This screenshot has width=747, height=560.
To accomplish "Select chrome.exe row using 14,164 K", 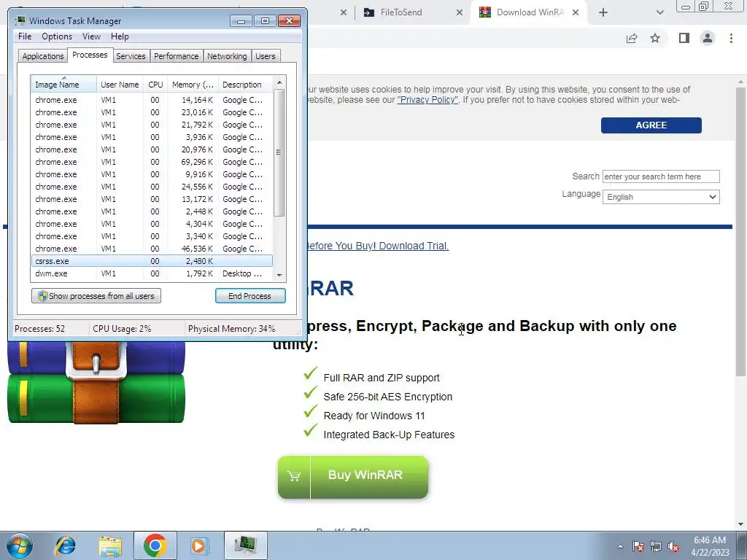I will (x=152, y=100).
